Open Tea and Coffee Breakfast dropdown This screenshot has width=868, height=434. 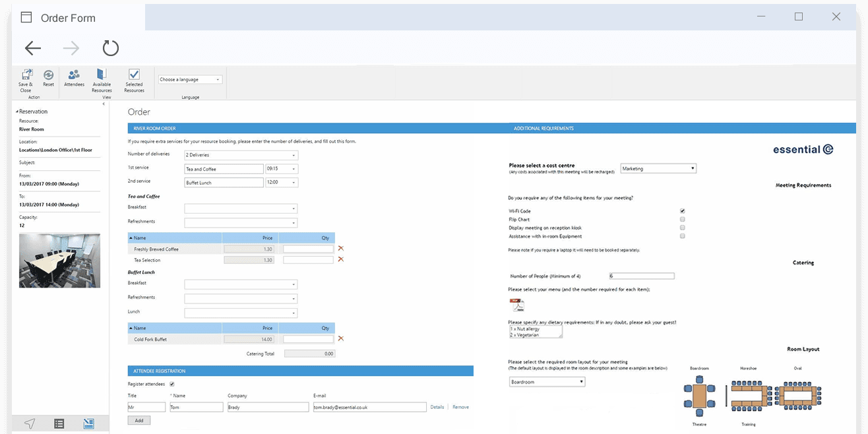point(241,208)
